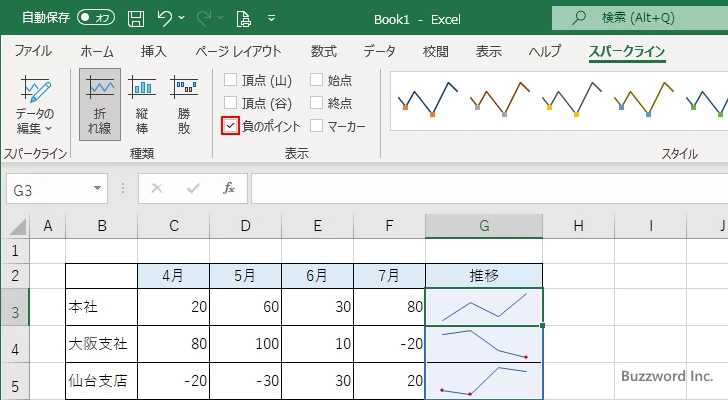Choose the olive sparkline style with blue markers
Screen dimensions: 728x400
click(644, 99)
